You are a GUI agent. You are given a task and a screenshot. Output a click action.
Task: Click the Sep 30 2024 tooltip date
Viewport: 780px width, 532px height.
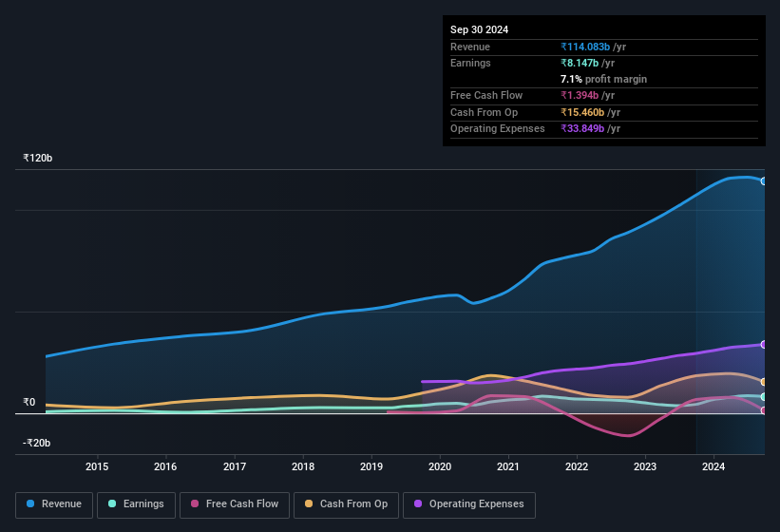[x=480, y=29]
